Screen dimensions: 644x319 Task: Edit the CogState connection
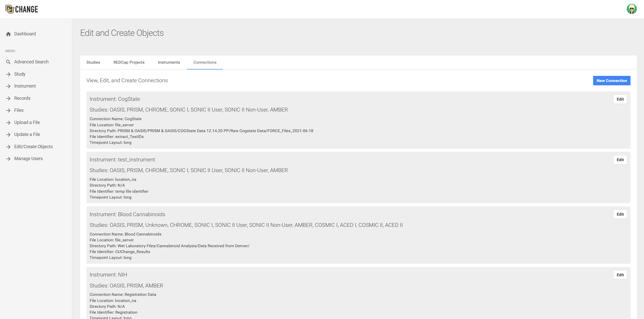pyautogui.click(x=620, y=99)
